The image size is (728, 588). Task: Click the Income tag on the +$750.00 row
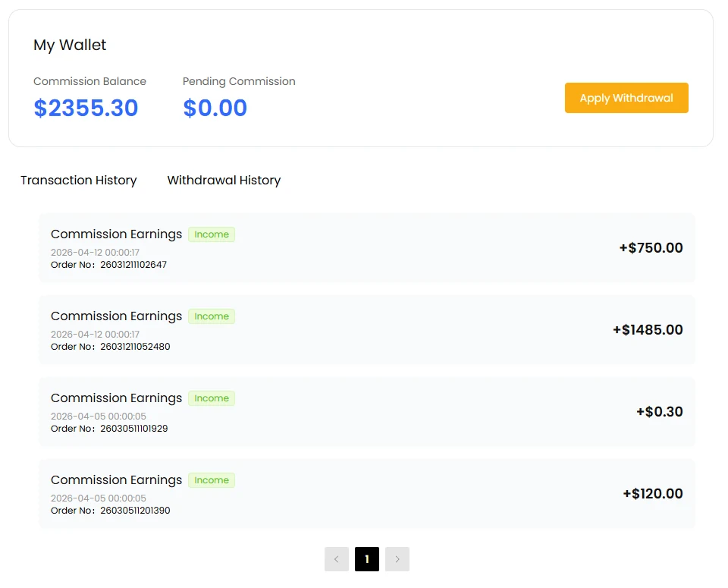point(212,234)
